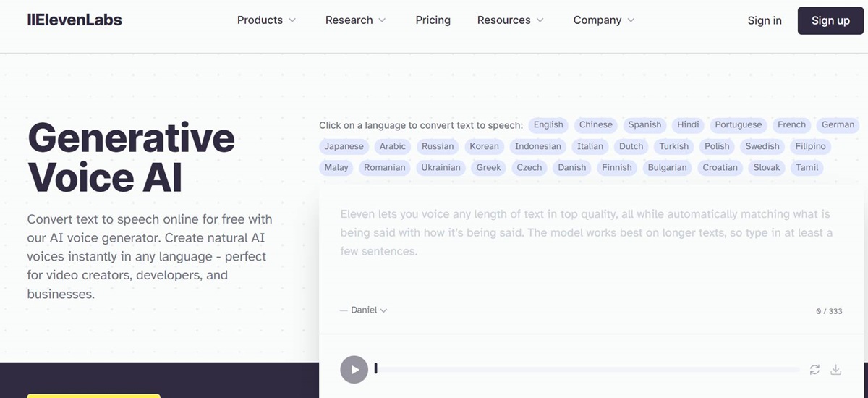Click the Sign in link
868x398 pixels.
[x=765, y=20]
